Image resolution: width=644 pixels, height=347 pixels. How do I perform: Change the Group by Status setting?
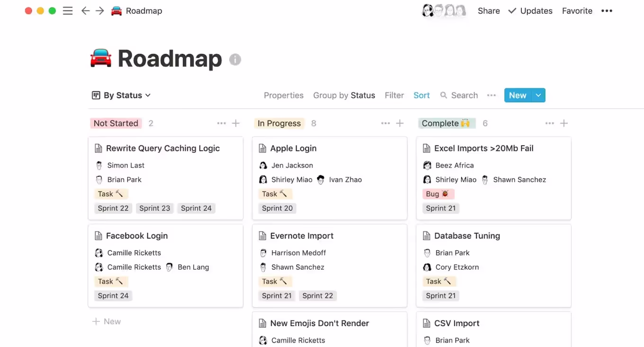click(344, 95)
